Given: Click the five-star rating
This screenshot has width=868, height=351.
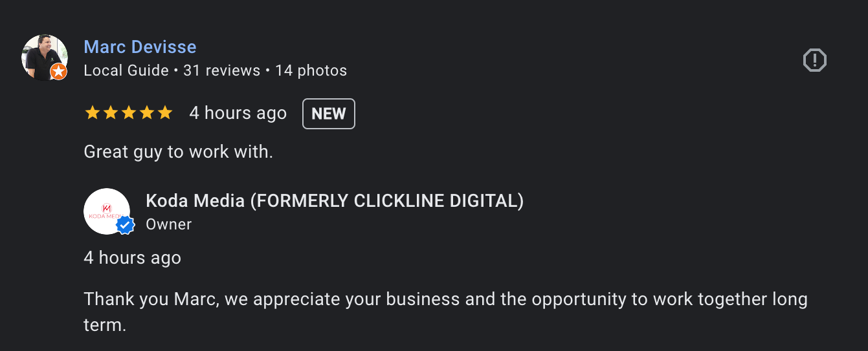Looking at the screenshot, I should pyautogui.click(x=129, y=113).
